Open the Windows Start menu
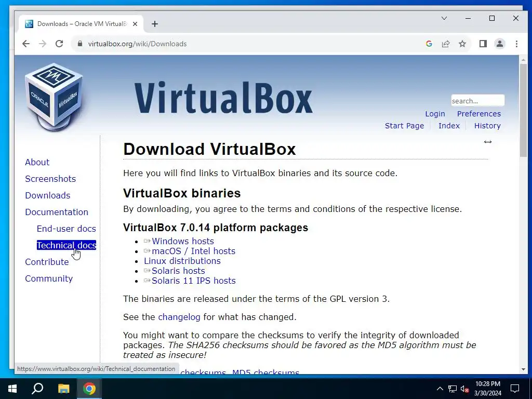The width and height of the screenshot is (532, 399). point(12,389)
